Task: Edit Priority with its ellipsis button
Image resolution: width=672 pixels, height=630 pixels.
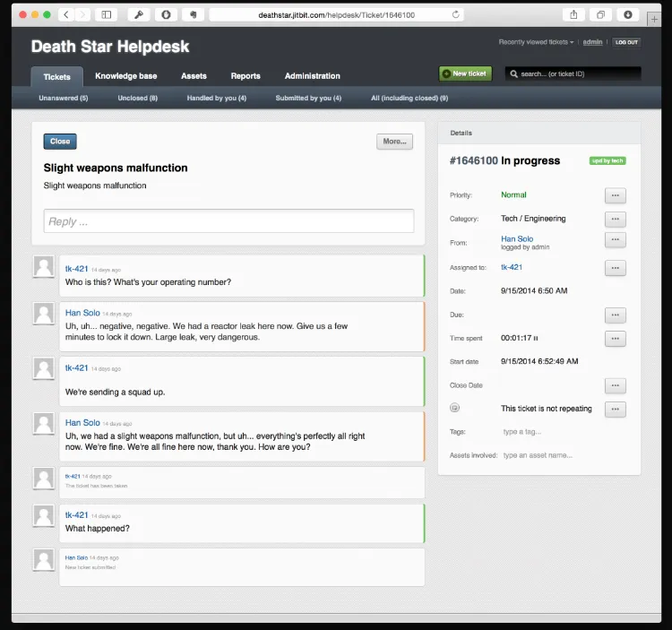Action: click(616, 195)
